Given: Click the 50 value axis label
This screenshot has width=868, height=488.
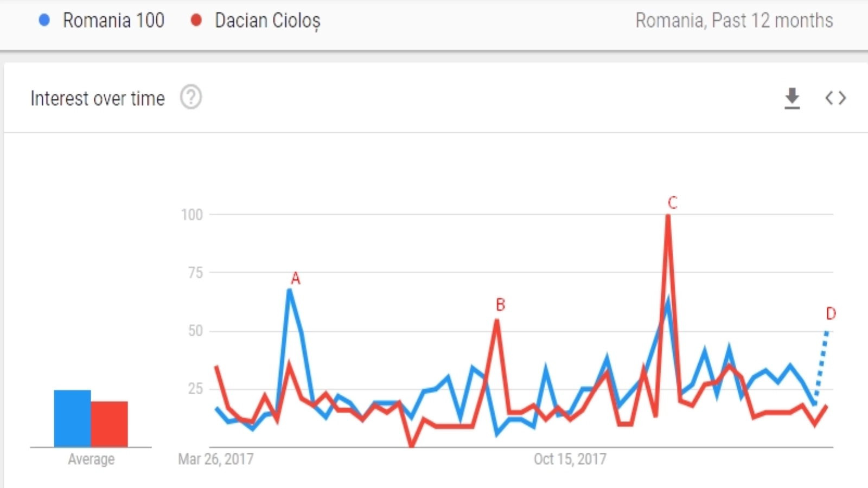Looking at the screenshot, I should (x=195, y=331).
